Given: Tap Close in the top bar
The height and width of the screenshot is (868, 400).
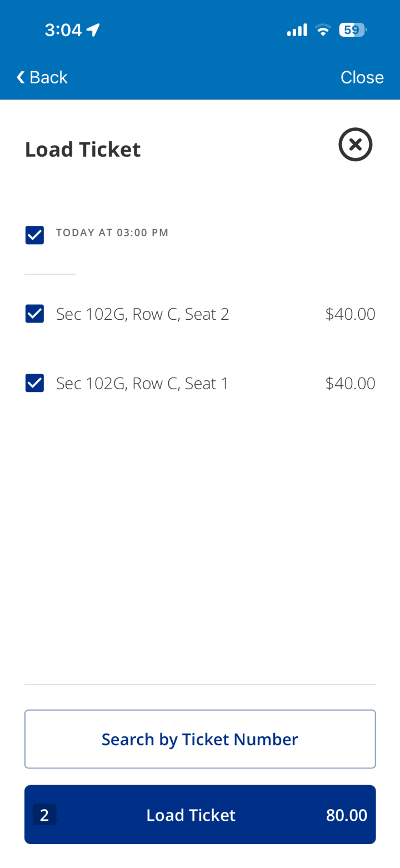Looking at the screenshot, I should click(x=362, y=77).
